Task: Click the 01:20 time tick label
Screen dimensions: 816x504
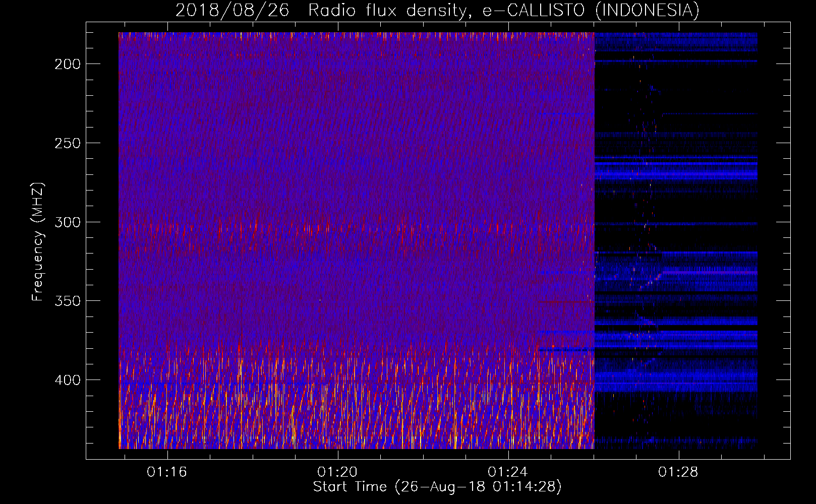Action: pyautogui.click(x=337, y=472)
